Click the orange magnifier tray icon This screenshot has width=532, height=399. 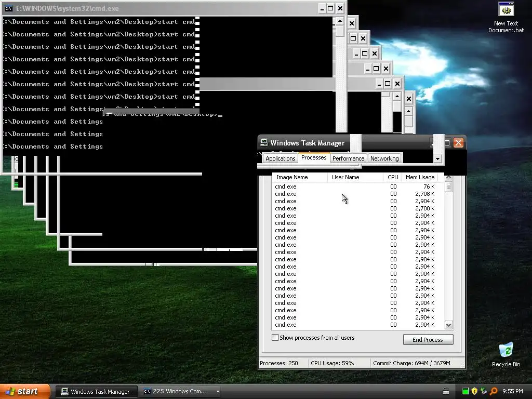(494, 391)
